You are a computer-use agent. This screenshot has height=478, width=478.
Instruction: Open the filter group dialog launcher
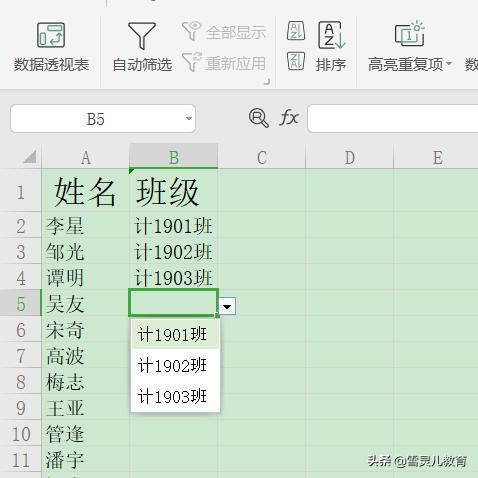click(267, 82)
